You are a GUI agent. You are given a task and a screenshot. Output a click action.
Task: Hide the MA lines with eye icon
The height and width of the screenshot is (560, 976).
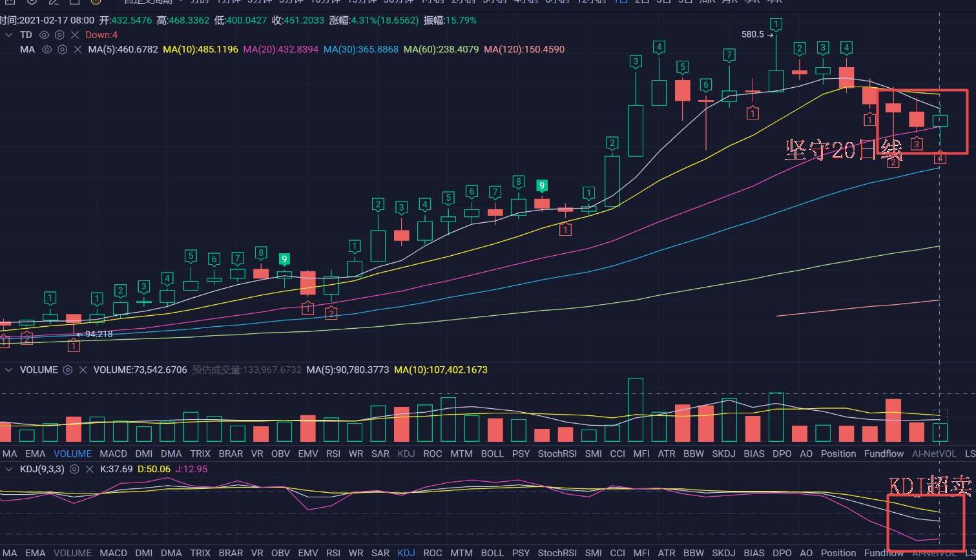[47, 49]
